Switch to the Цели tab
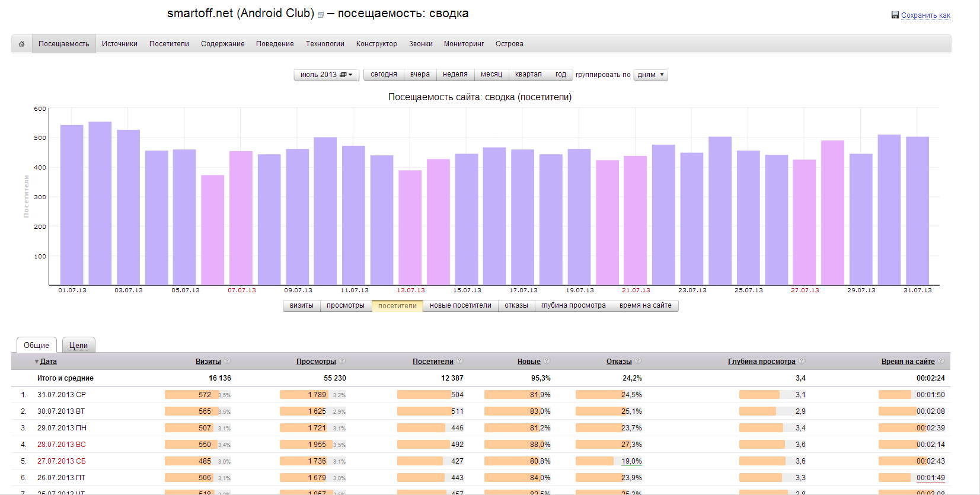 pos(78,346)
